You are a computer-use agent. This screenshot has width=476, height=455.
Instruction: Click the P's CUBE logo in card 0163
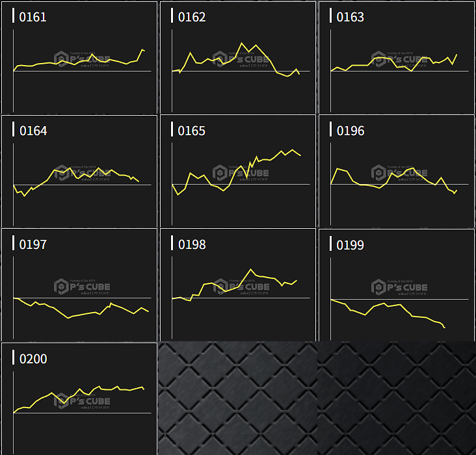tap(399, 59)
